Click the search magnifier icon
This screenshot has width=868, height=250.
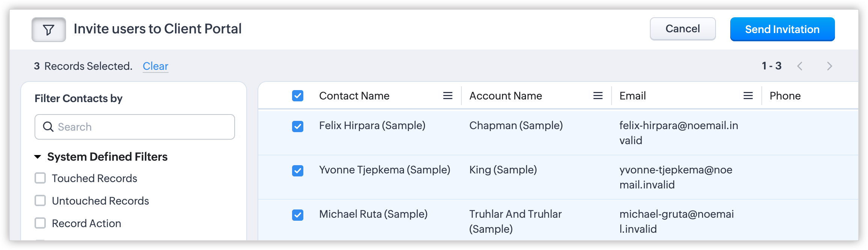coord(48,127)
